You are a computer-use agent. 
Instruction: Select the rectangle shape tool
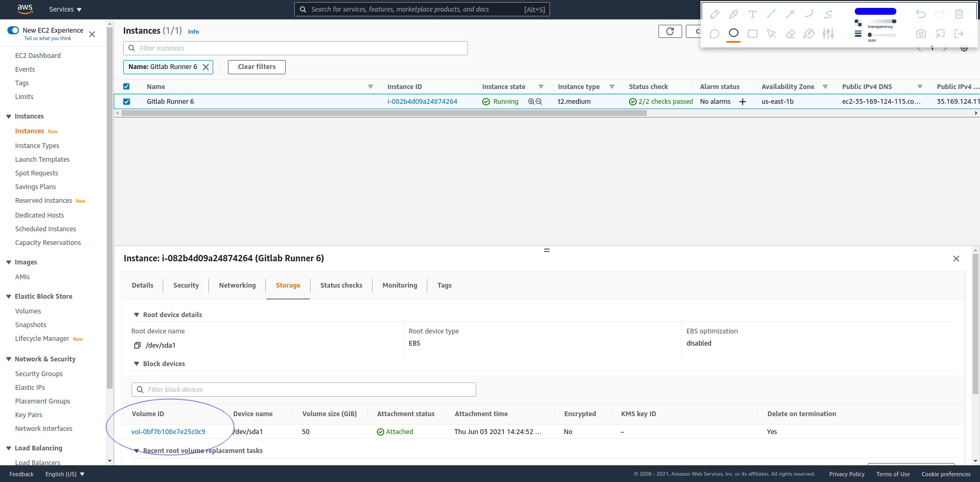pos(753,34)
